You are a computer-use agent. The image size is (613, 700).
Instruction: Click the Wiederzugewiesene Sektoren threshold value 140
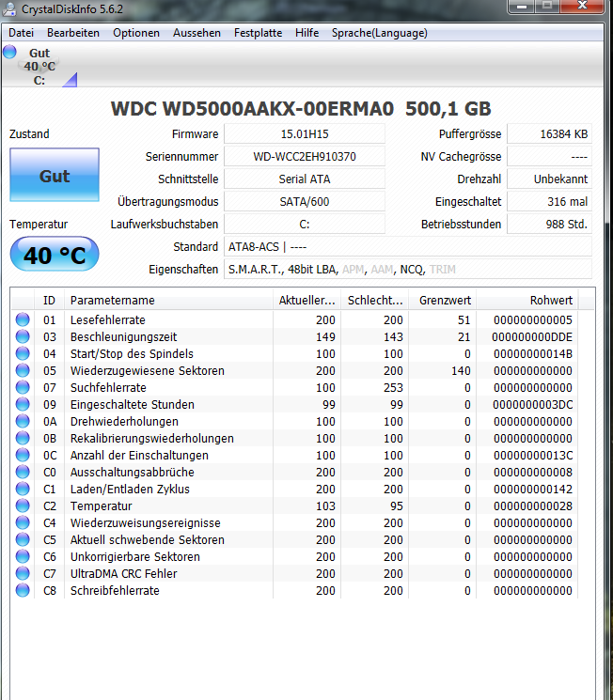(x=461, y=371)
